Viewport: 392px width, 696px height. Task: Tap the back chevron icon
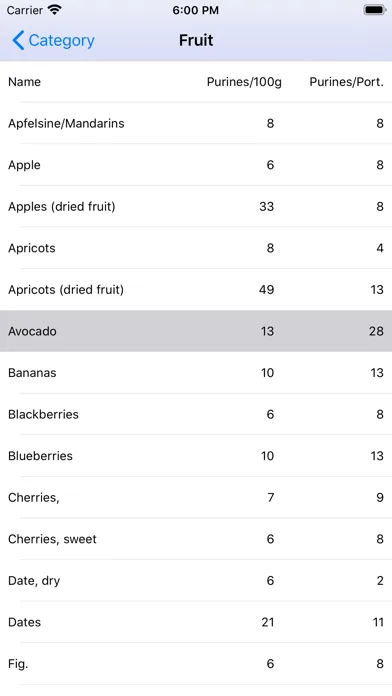click(x=18, y=40)
